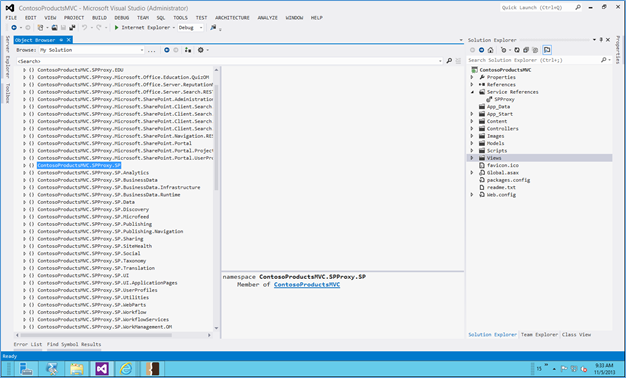
Task: Open the Debug configuration dropdown
Action: tap(190, 28)
